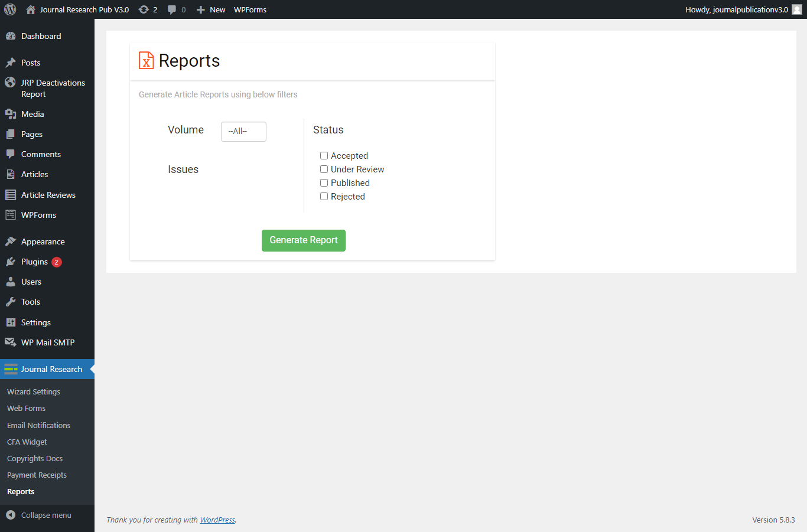Click the Generate Report button
The image size is (807, 532).
coord(304,240)
